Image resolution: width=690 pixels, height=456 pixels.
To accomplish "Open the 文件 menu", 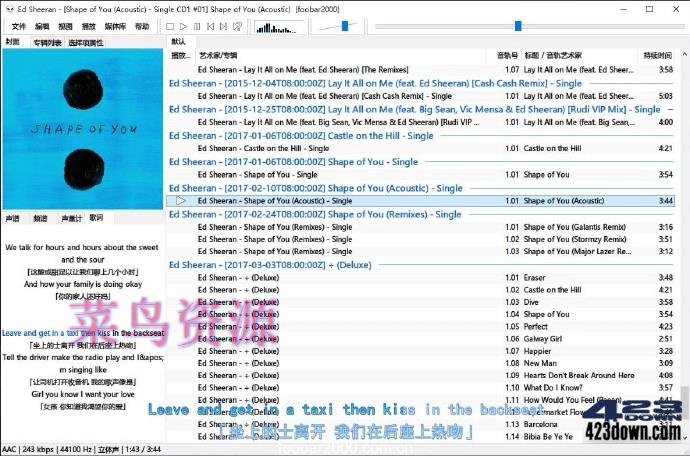I will pyautogui.click(x=18, y=26).
